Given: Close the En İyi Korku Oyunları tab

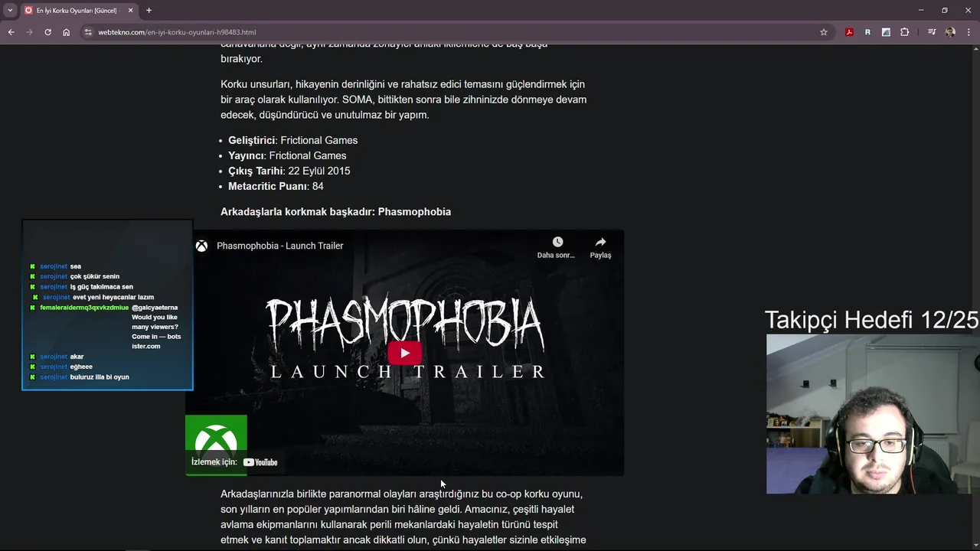Looking at the screenshot, I should [130, 10].
